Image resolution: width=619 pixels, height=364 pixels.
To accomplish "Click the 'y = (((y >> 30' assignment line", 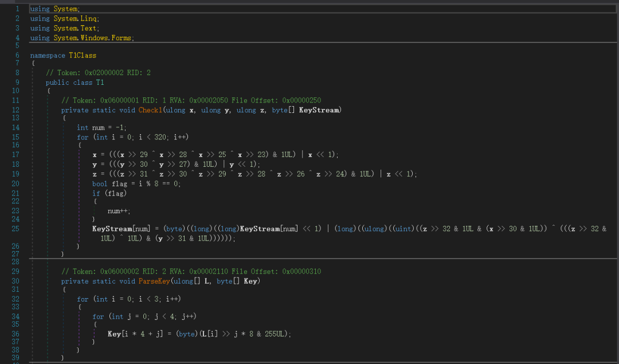I will pos(176,165).
